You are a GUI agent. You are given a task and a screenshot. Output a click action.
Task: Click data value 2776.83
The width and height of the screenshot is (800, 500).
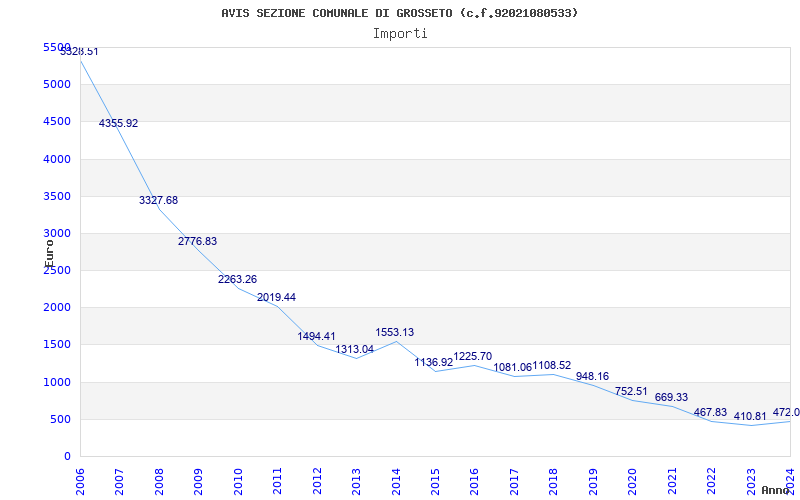(x=197, y=241)
